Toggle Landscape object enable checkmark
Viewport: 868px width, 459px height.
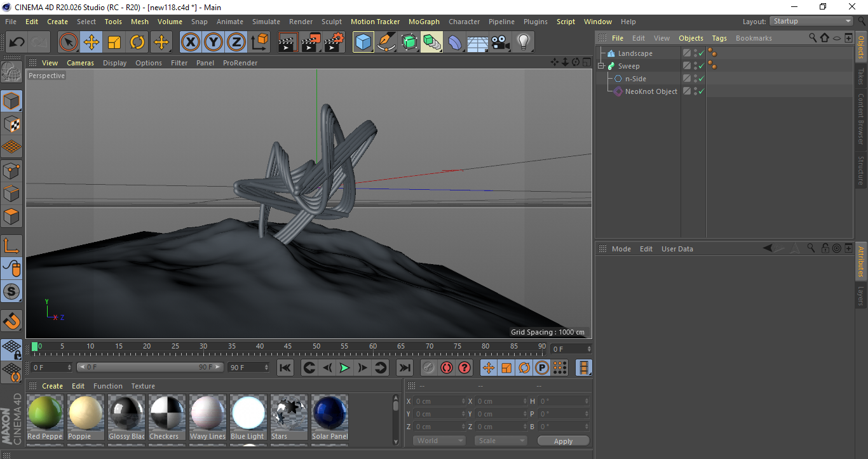coord(702,53)
